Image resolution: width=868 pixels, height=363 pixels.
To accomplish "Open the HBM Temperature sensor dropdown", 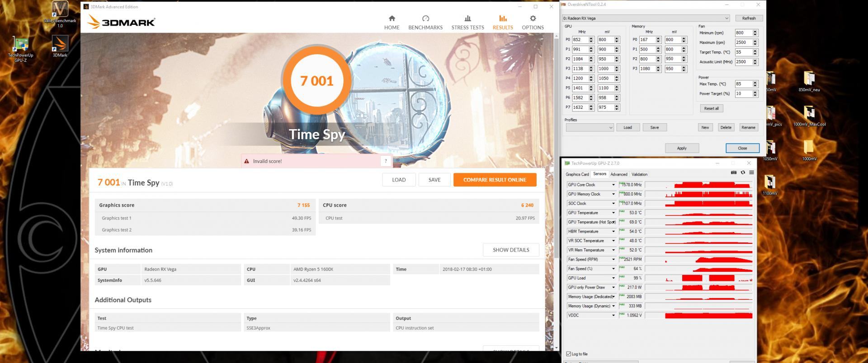I will pyautogui.click(x=613, y=232).
